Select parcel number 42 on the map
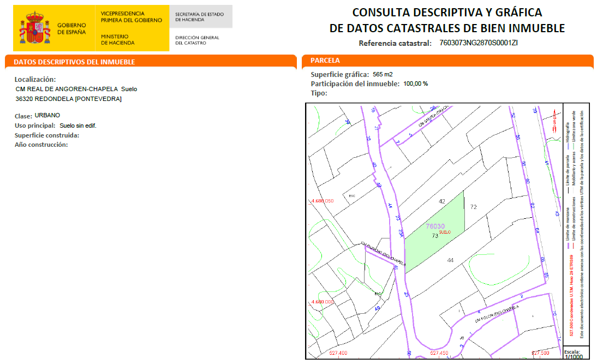Image resolution: width=597 pixels, height=364 pixels. pyautogui.click(x=442, y=201)
